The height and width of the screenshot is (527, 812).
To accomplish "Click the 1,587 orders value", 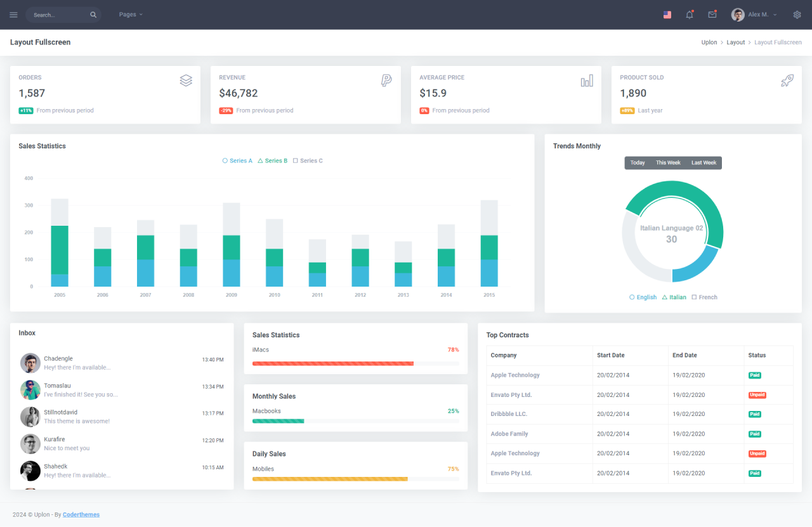I will point(32,93).
